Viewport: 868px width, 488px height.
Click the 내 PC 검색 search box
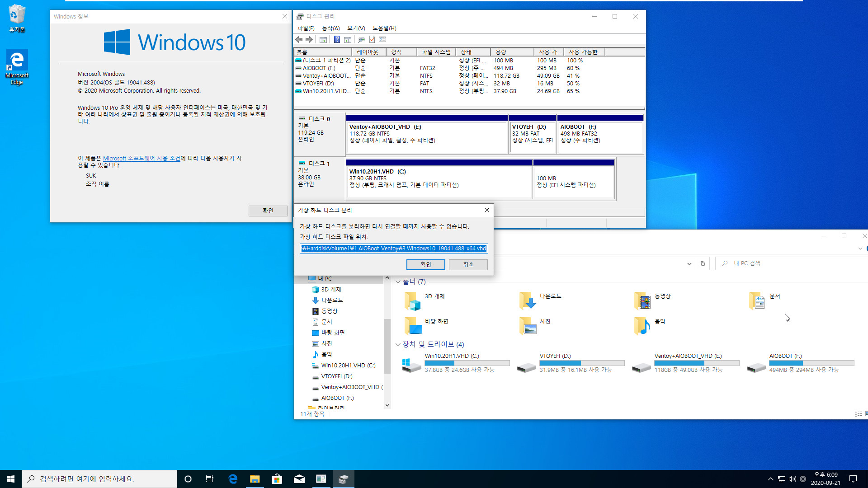(x=791, y=263)
